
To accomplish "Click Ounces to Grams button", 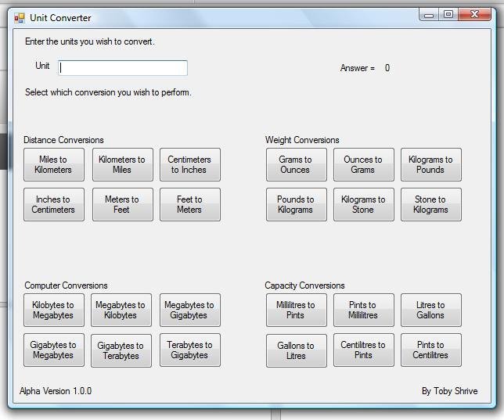I will click(x=364, y=164).
